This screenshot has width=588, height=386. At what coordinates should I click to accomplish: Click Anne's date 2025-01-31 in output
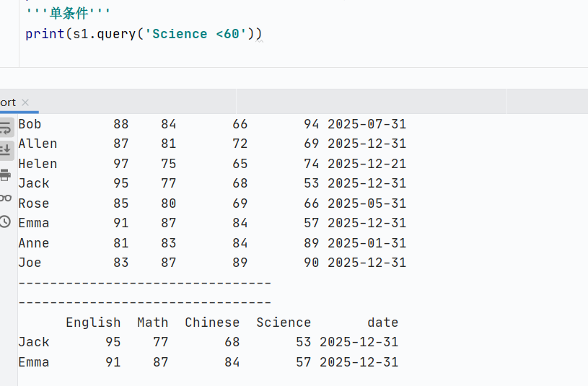click(367, 243)
